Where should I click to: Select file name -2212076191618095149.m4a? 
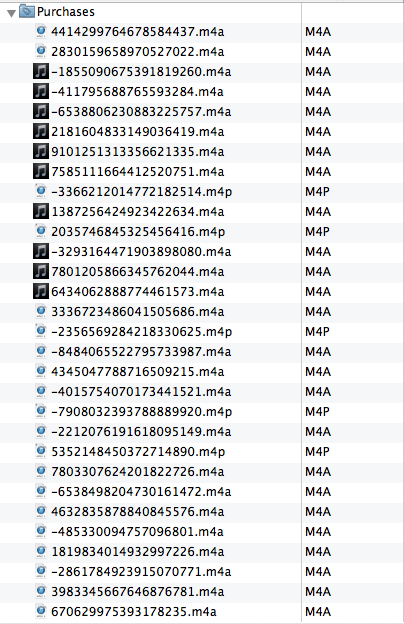coord(141,431)
